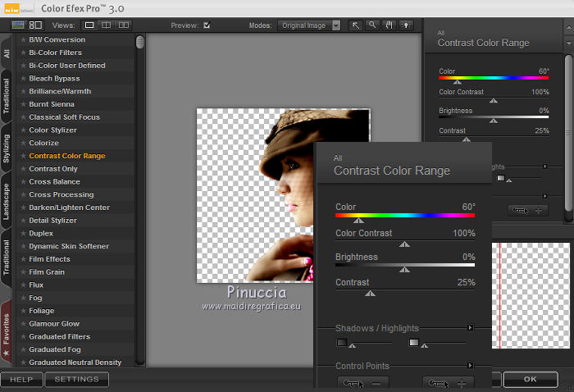Activate the zoom magnifier tool
This screenshot has height=392, width=574.
371,25
